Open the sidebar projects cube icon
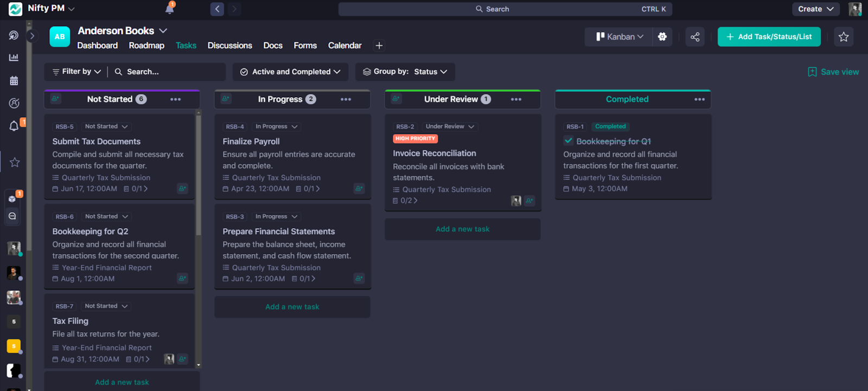 (12, 198)
